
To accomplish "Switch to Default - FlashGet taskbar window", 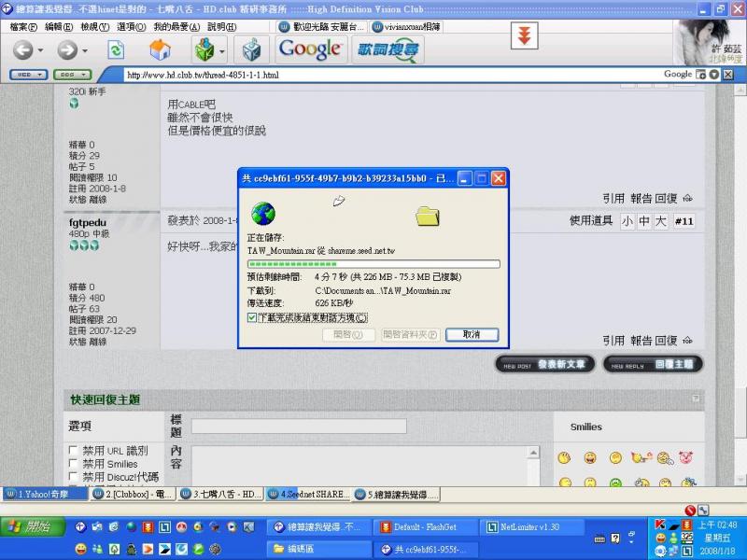I will [x=425, y=527].
